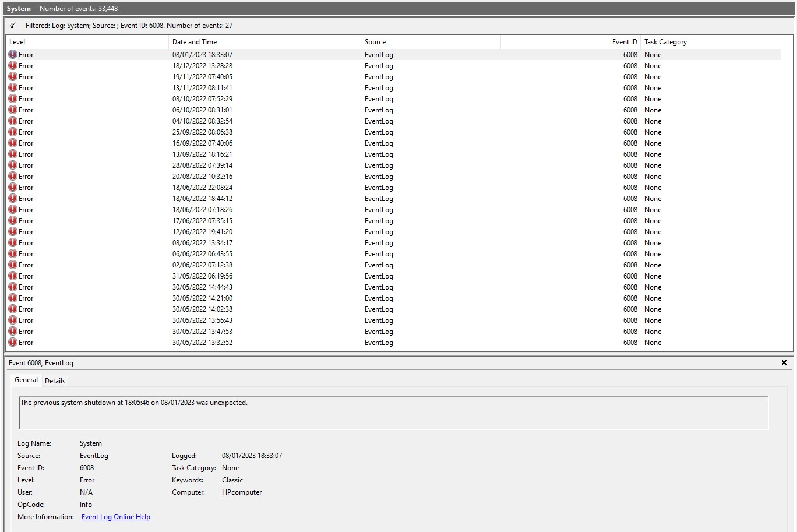Click error icon for 31/05/2022 06:19:56 event
Image resolution: width=797 pixels, height=532 pixels.
coord(13,276)
